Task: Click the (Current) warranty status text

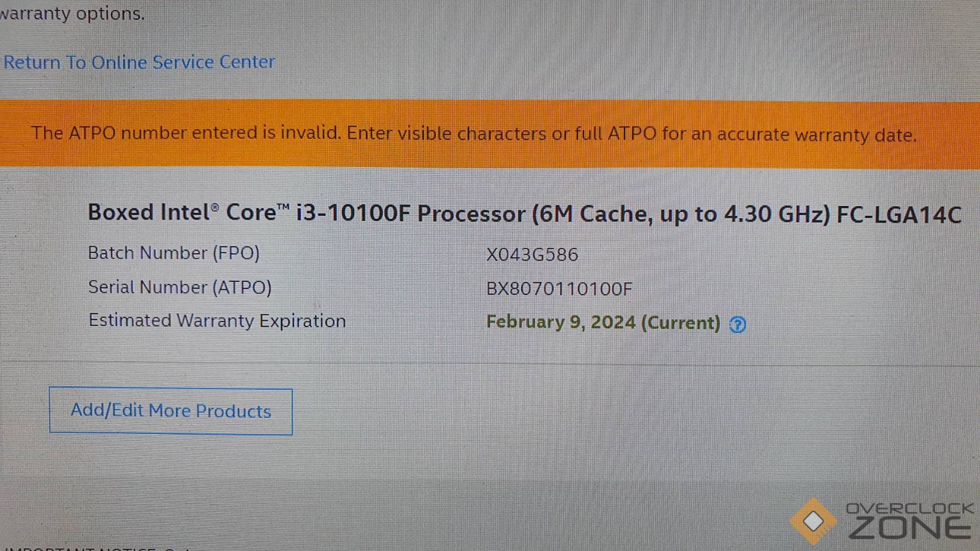Action: tap(680, 323)
